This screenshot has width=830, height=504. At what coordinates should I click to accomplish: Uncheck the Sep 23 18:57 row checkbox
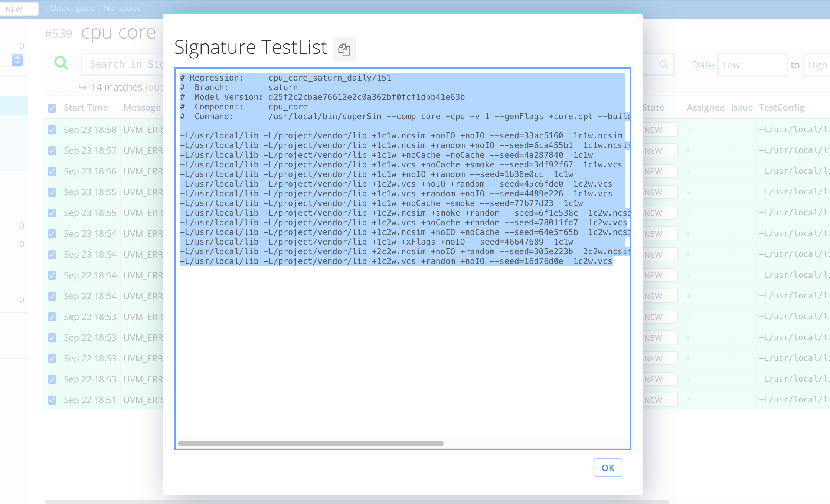point(52,151)
